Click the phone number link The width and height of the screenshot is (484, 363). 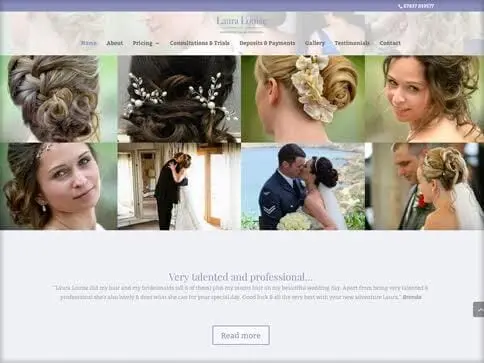click(x=419, y=6)
